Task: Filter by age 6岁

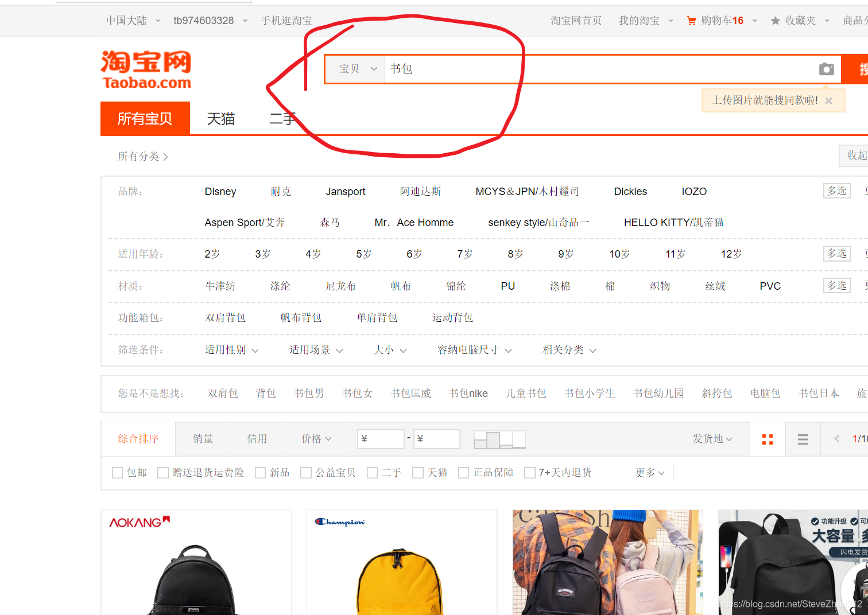Action: tap(414, 254)
